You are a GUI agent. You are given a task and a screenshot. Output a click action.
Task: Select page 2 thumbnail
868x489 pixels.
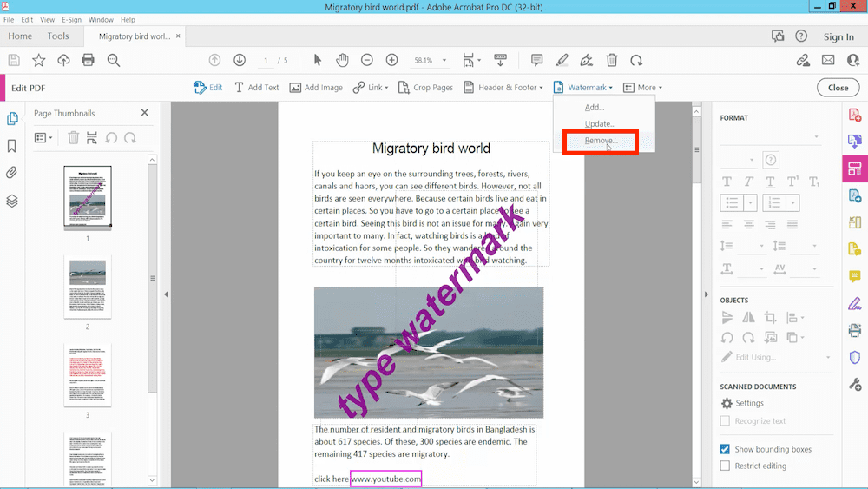tap(88, 286)
